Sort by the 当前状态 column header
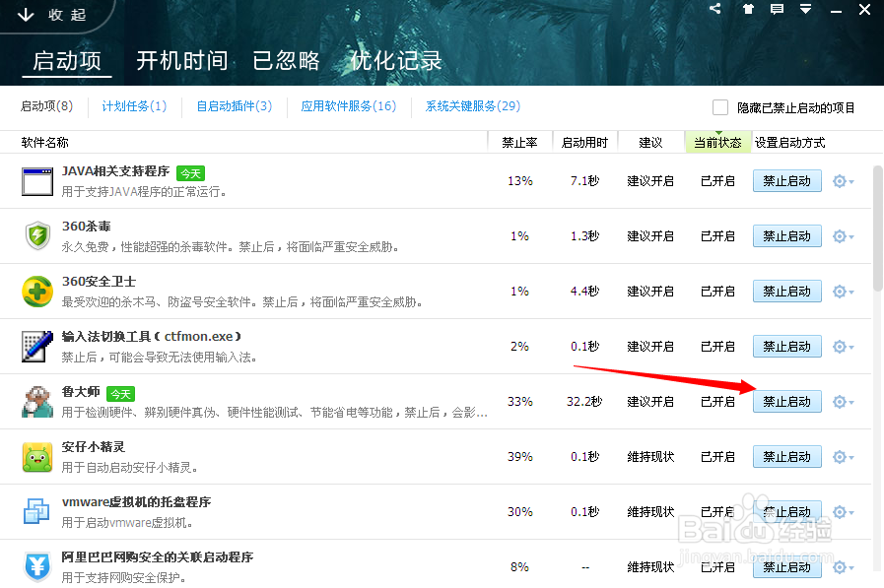The height and width of the screenshot is (588, 884). (717, 143)
